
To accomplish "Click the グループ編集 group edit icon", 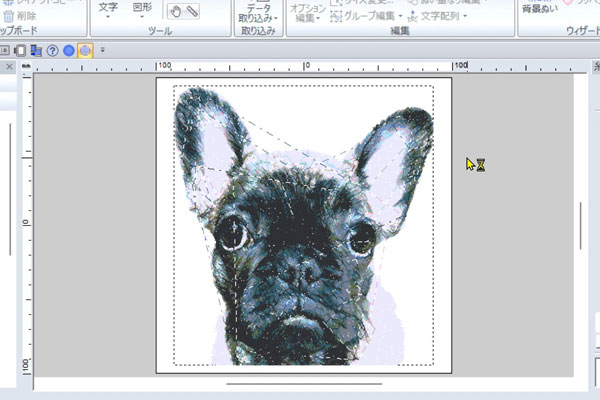I will [x=336, y=16].
